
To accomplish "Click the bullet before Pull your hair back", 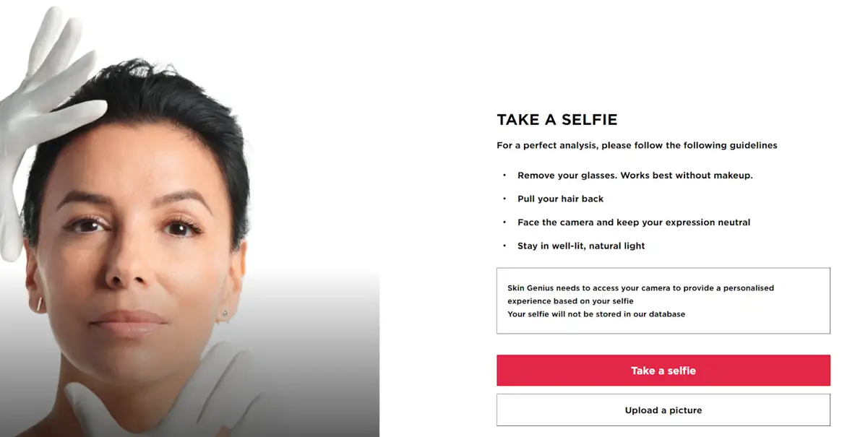I will click(x=504, y=199).
